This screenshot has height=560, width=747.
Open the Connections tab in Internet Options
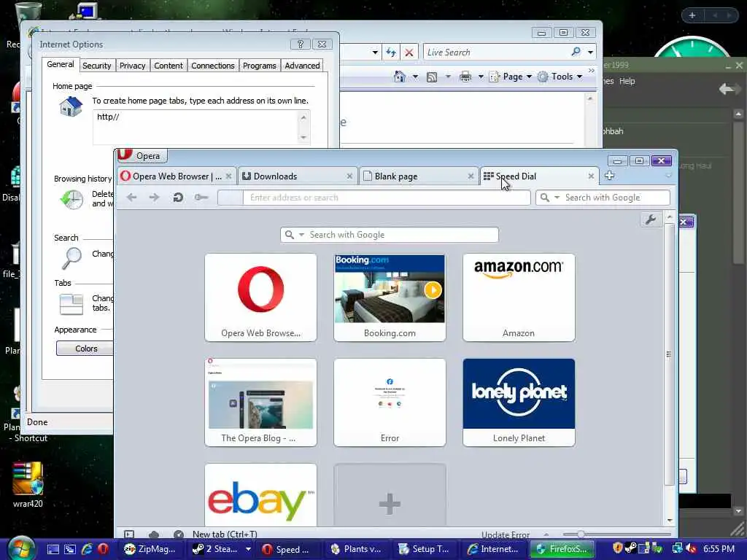coord(212,66)
